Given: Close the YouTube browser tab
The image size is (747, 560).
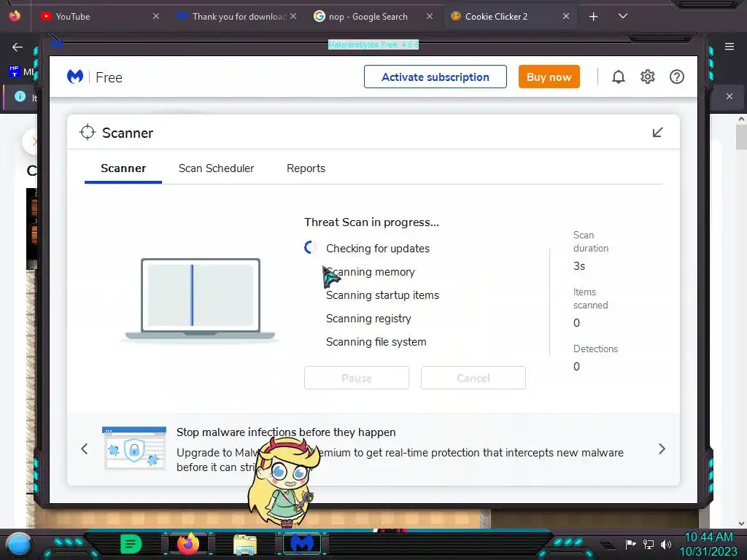Looking at the screenshot, I should point(156,16).
